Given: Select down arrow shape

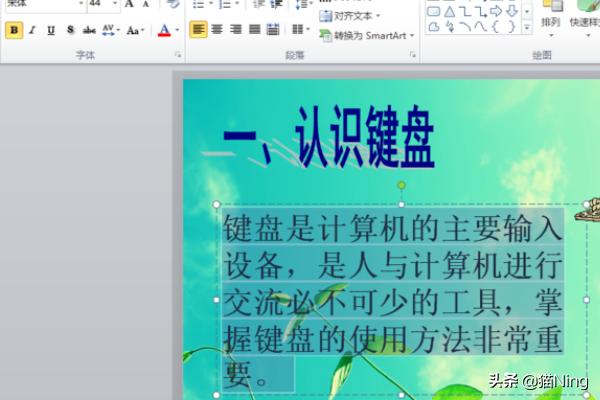Looking at the screenshot, I should pyautogui.click(x=512, y=11).
